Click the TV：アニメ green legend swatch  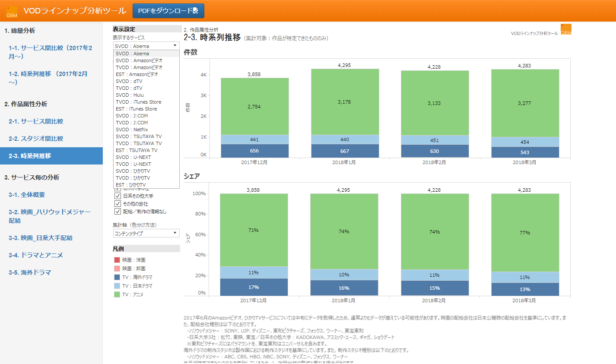click(117, 294)
